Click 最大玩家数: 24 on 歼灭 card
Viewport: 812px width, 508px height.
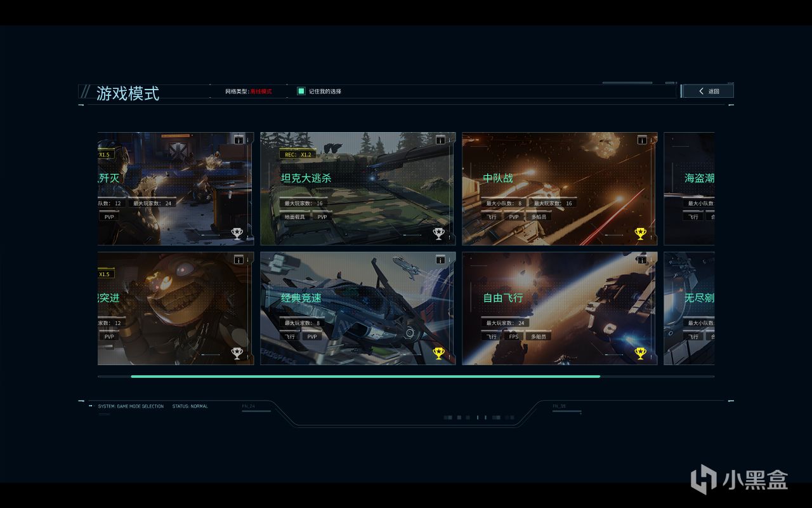pos(152,203)
